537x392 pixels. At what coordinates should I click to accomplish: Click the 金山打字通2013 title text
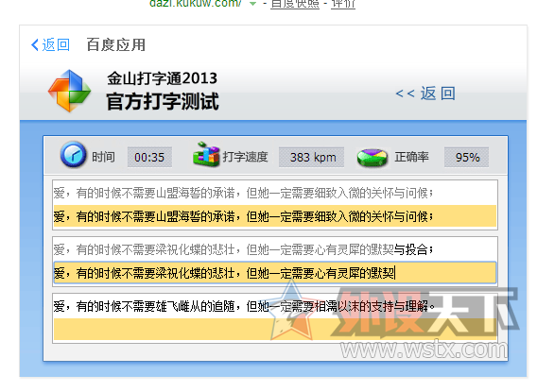click(x=162, y=78)
